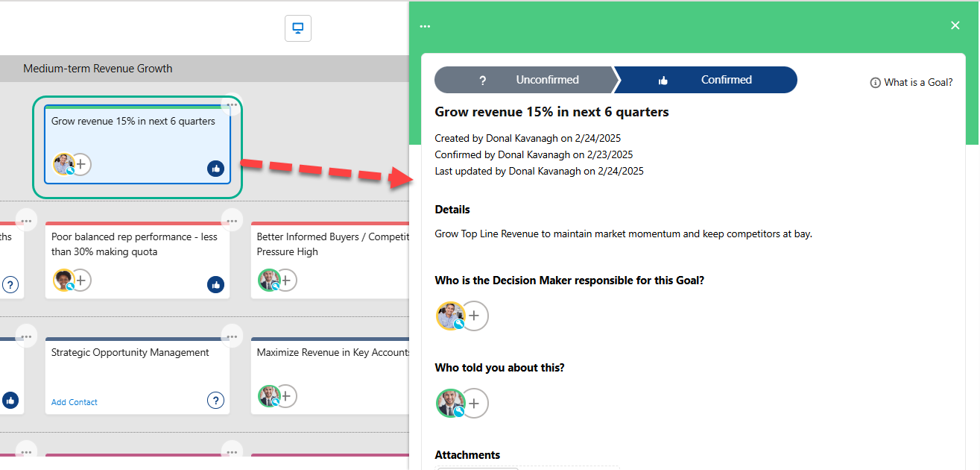Add a contact under 'Who told you about this?'

click(x=474, y=404)
